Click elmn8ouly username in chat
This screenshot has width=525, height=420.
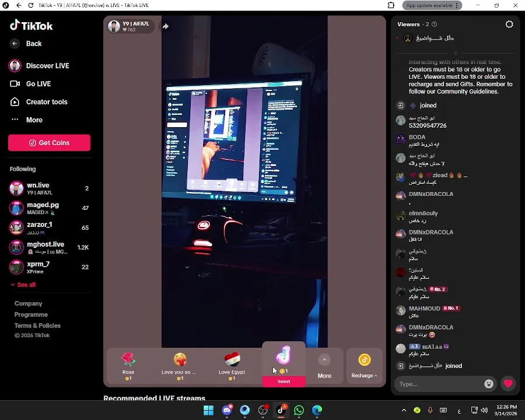(x=423, y=213)
